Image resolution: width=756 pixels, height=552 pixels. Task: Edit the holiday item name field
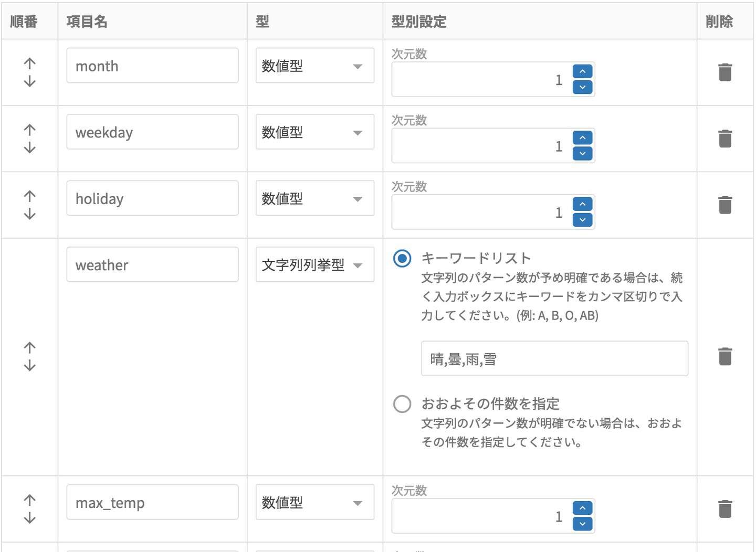[x=152, y=198]
